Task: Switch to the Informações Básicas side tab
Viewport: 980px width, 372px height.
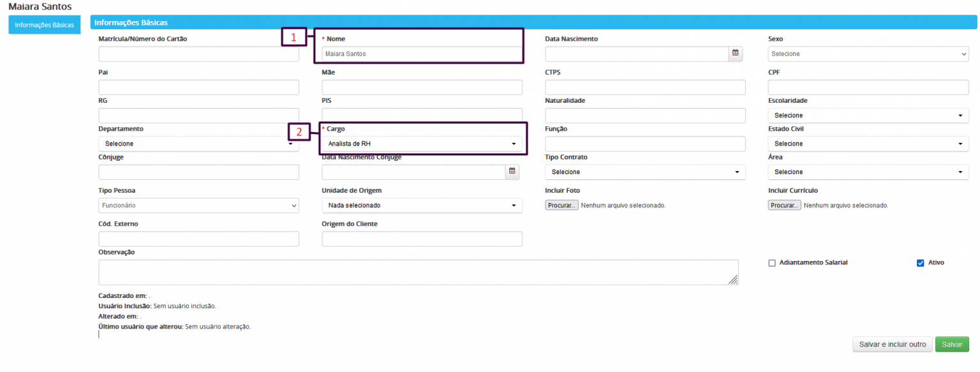Action: (x=44, y=26)
